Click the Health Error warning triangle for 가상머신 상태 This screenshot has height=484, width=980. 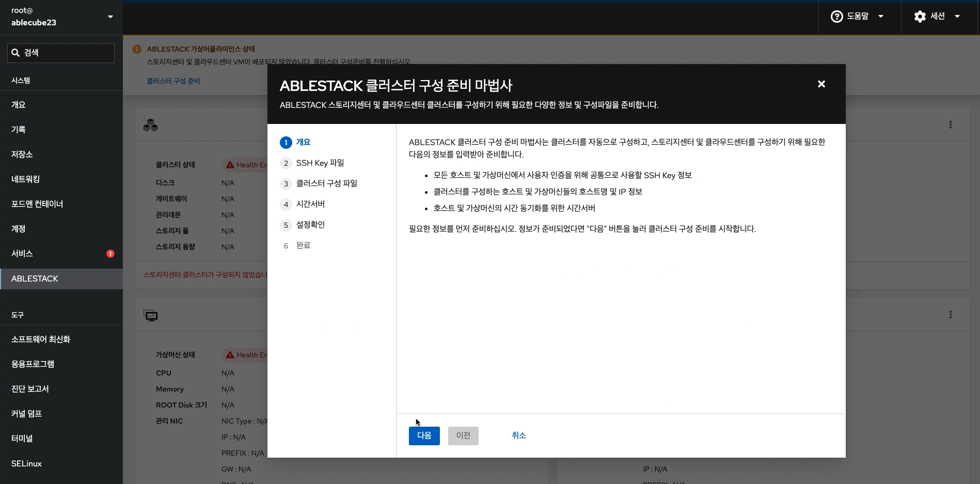[230, 355]
